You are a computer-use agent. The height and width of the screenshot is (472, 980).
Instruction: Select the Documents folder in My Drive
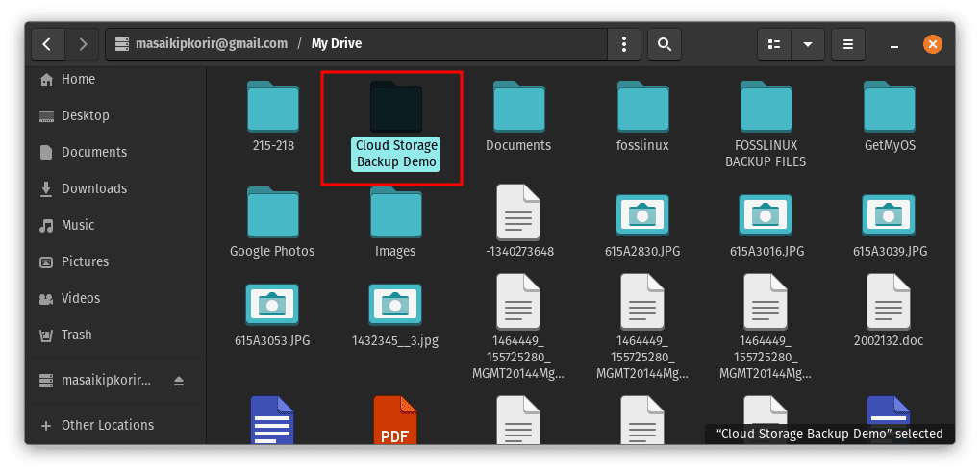pyautogui.click(x=518, y=116)
